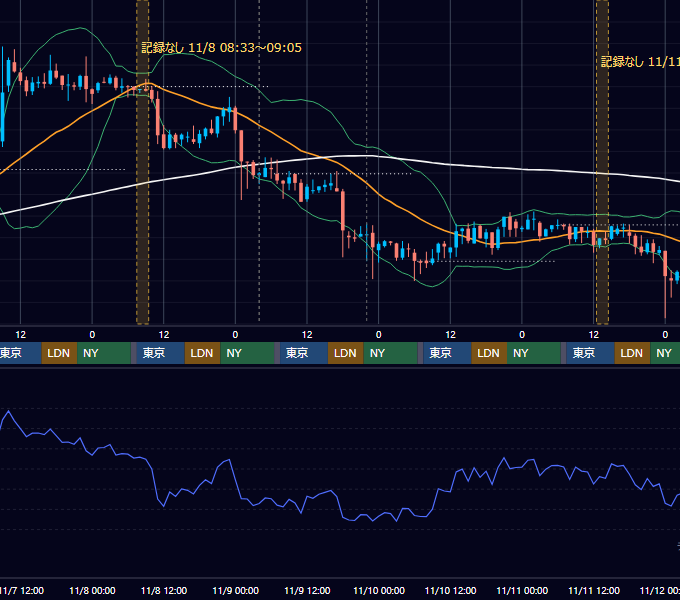Screen dimensions: 680x600
Task: Select the 11/9 LDN session block
Action: pos(346,353)
